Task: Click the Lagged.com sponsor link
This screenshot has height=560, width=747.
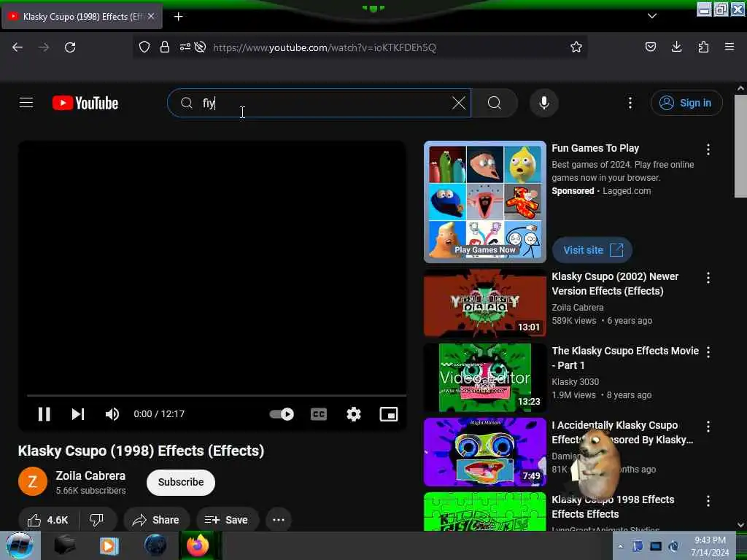Action: click(x=627, y=191)
